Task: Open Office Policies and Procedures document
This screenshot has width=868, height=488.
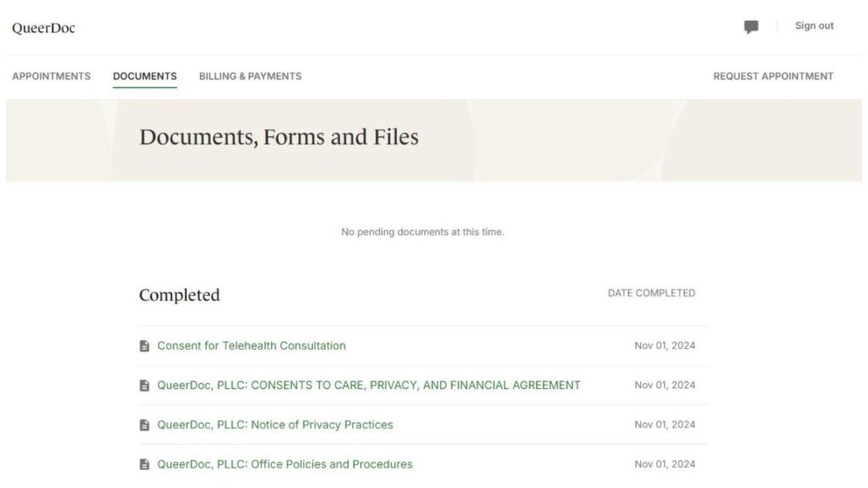Action: coord(285,464)
